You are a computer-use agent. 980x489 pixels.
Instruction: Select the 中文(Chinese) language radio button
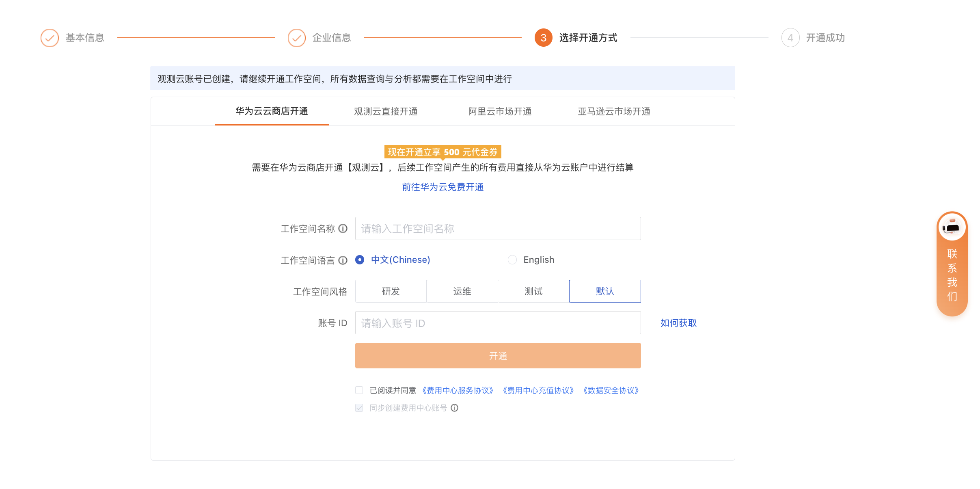360,260
